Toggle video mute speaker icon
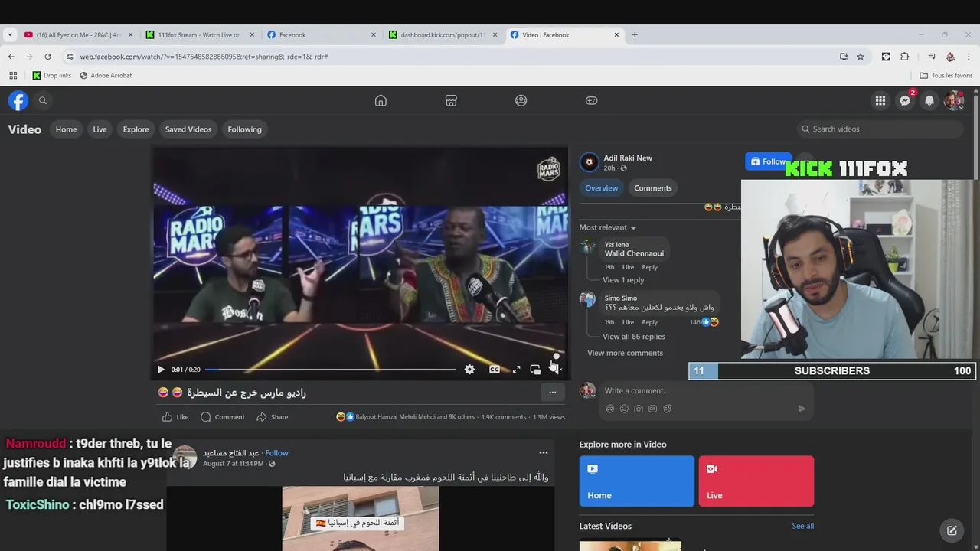Viewport: 980px width, 551px height. [x=556, y=370]
